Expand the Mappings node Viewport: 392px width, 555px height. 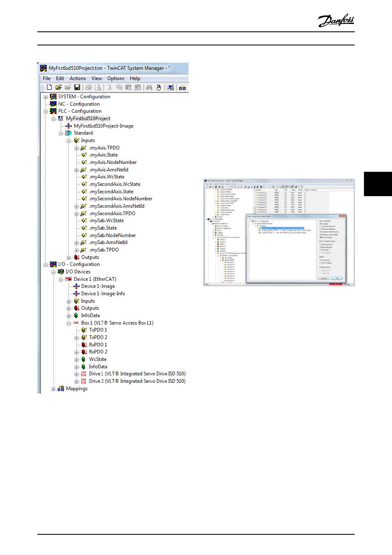tap(53, 389)
